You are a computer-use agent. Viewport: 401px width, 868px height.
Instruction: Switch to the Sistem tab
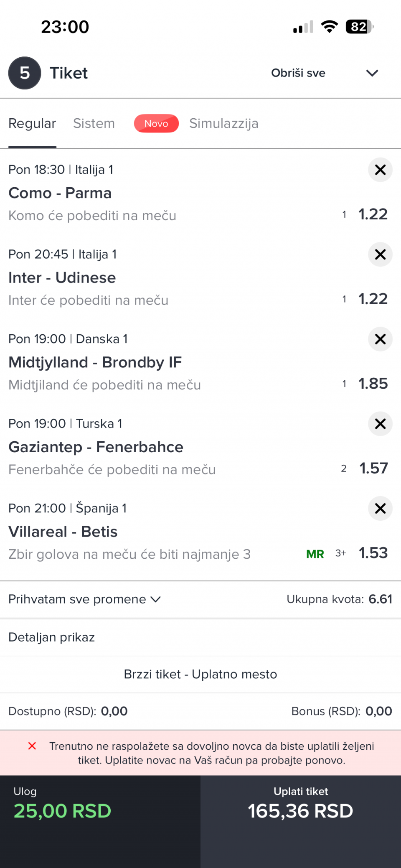(94, 124)
